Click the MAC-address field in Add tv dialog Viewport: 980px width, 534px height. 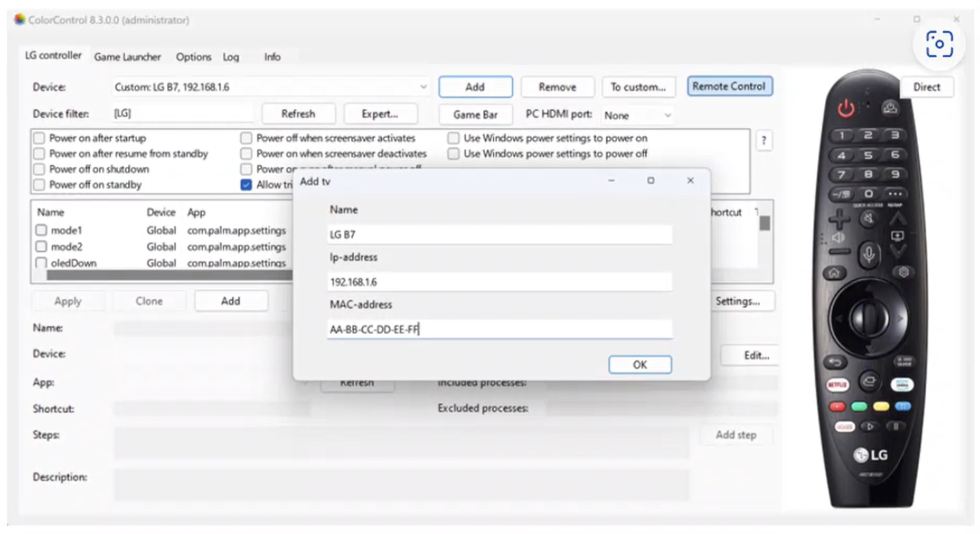(x=499, y=329)
